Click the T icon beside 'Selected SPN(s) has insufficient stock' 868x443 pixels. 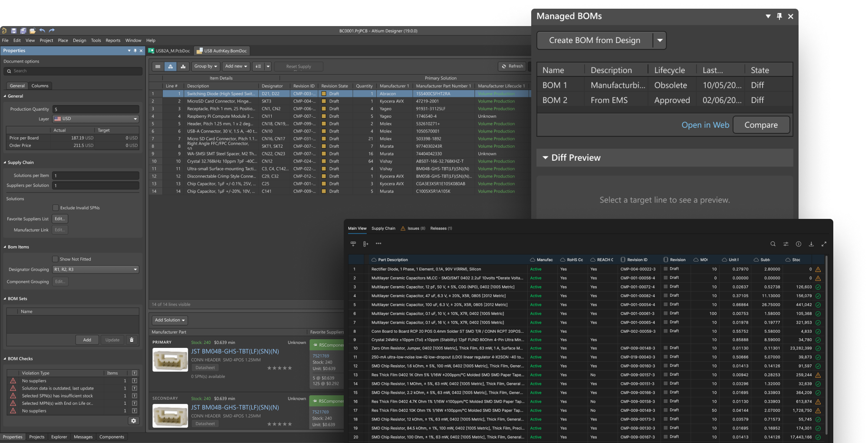[135, 396]
